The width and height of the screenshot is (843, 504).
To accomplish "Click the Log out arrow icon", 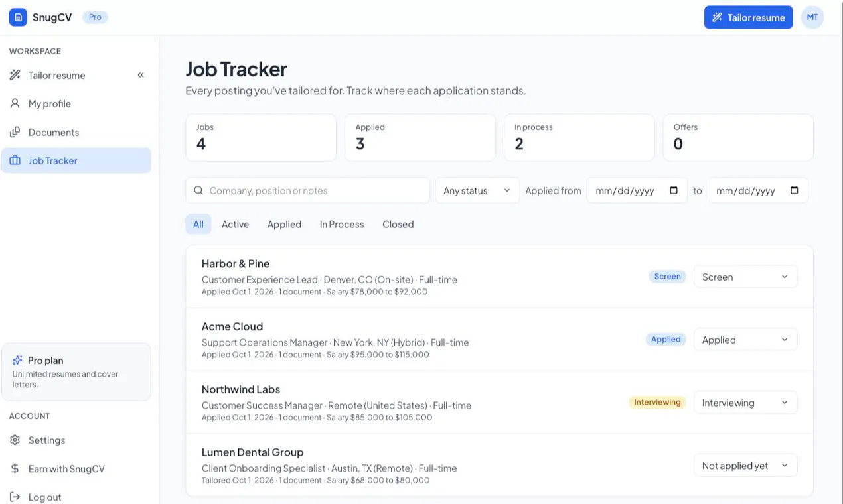I will [15, 497].
